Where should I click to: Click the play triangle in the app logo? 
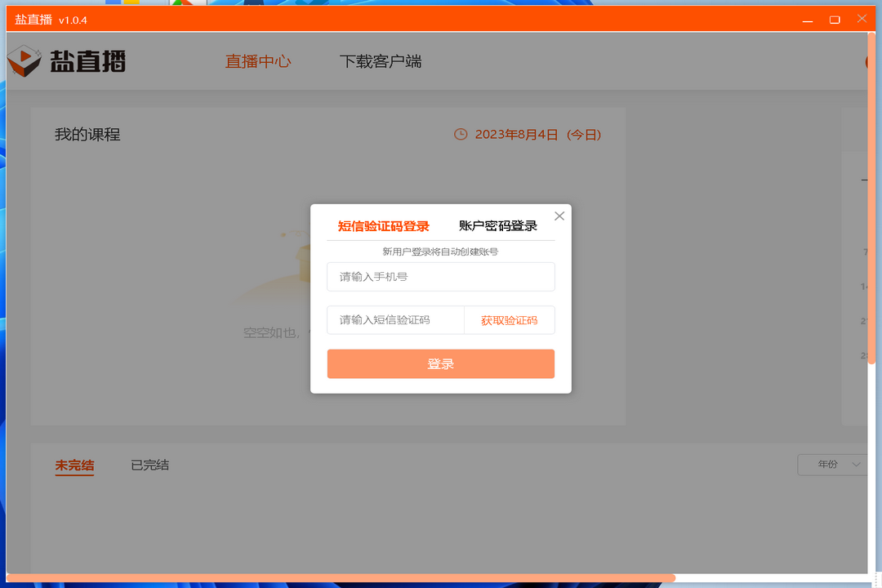(x=26, y=56)
